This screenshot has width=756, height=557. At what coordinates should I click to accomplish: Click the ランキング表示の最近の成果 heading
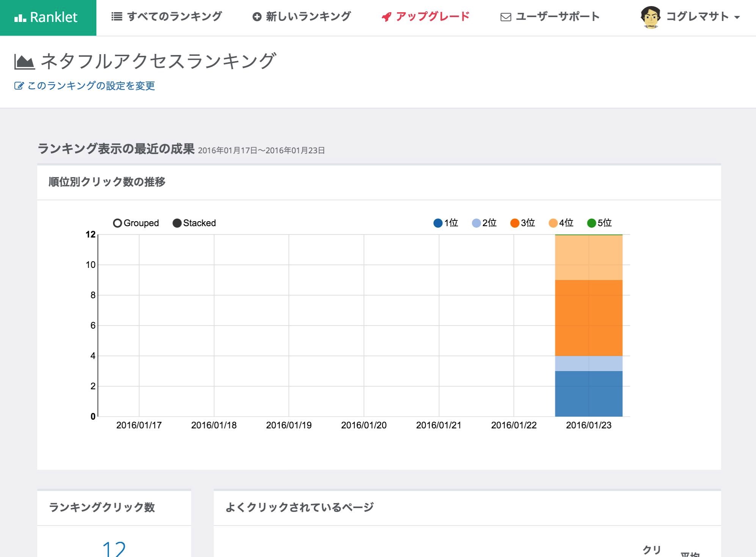click(116, 149)
